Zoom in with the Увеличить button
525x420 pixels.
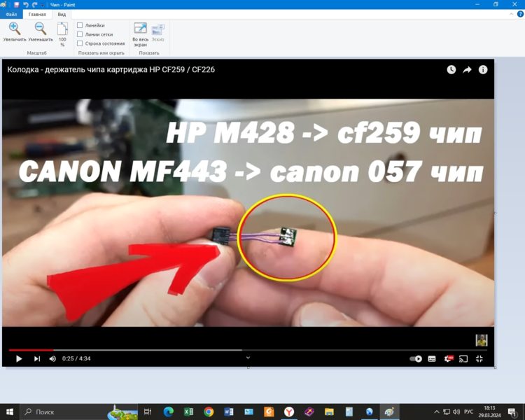point(15,31)
